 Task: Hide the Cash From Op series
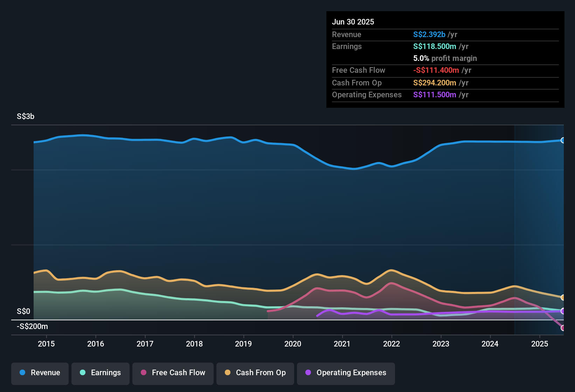pyautogui.click(x=255, y=373)
